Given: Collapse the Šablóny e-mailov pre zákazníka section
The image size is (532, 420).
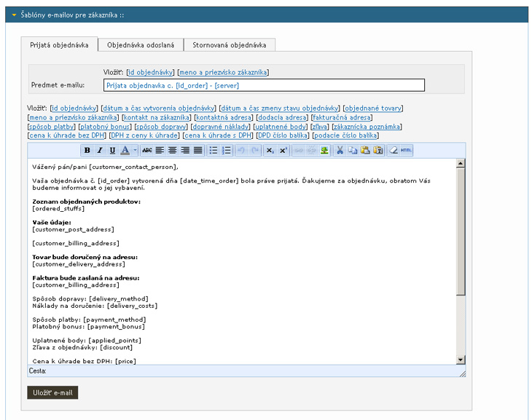Looking at the screenshot, I should pos(14,14).
